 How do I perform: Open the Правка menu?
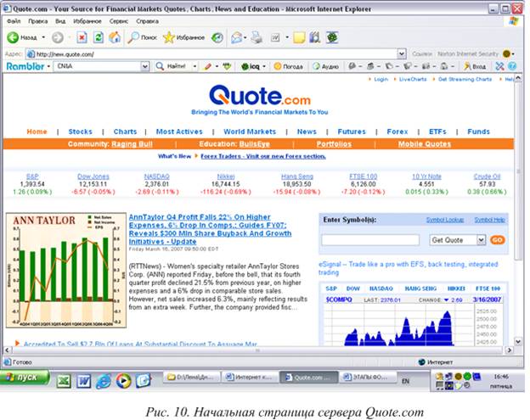tap(38, 21)
